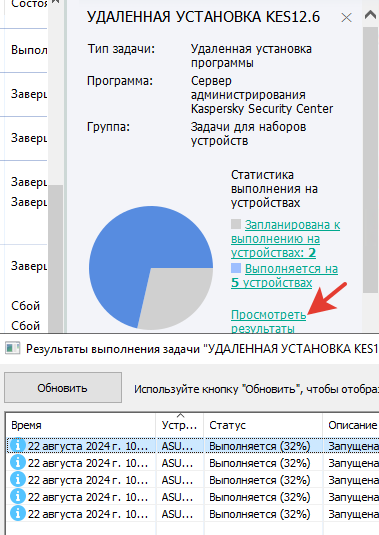This screenshot has height=535, width=379.
Task: Click the blue legend swatch for running devices
Action: coord(236,268)
